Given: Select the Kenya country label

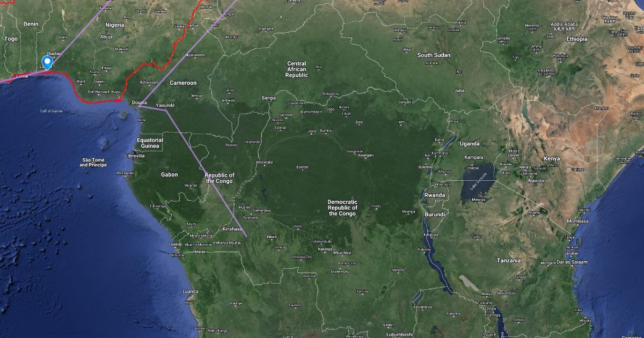Looking at the screenshot, I should pos(551,159).
